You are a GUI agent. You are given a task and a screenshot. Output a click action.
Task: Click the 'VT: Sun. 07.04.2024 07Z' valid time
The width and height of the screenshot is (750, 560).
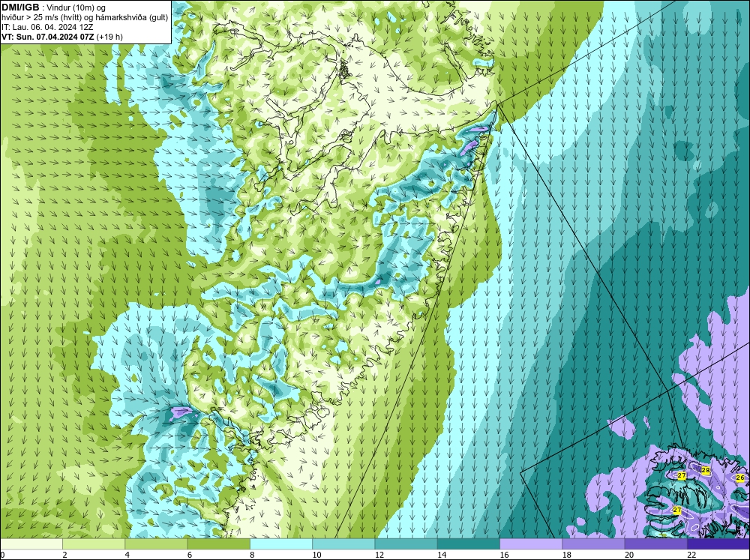(48, 37)
